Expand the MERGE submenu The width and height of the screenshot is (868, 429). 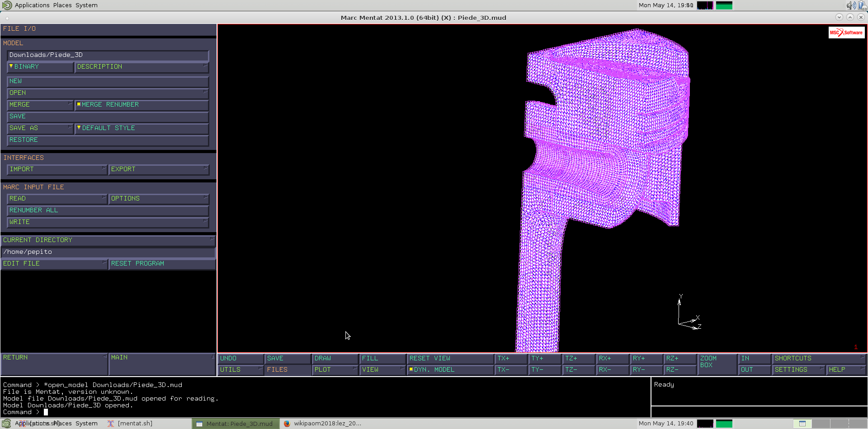40,105
